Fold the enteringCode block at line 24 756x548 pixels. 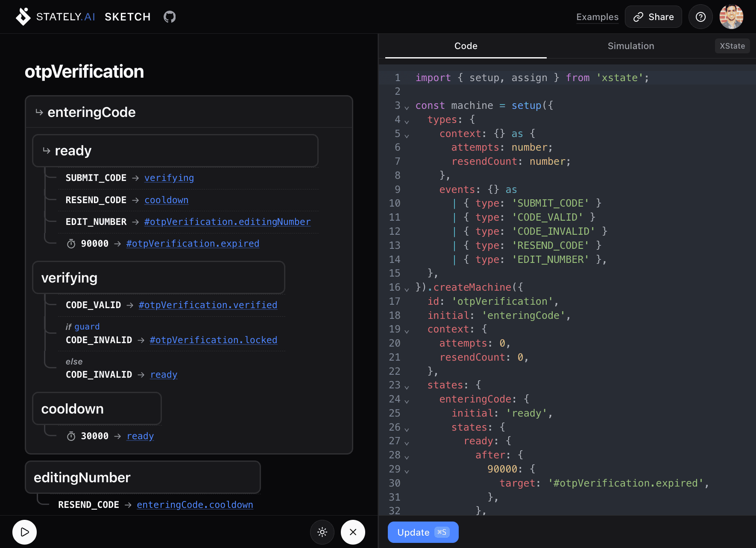point(407,400)
